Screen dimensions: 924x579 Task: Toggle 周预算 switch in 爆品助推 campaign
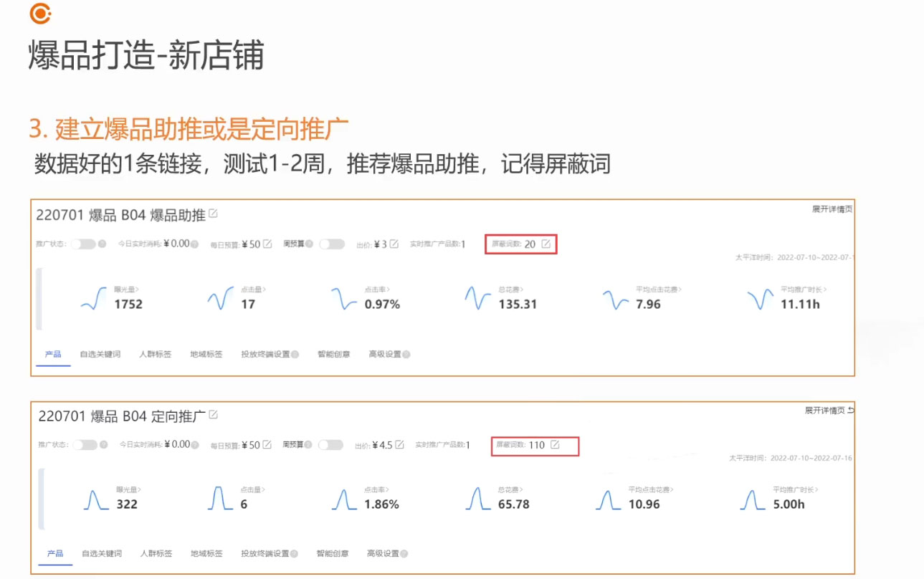click(331, 244)
